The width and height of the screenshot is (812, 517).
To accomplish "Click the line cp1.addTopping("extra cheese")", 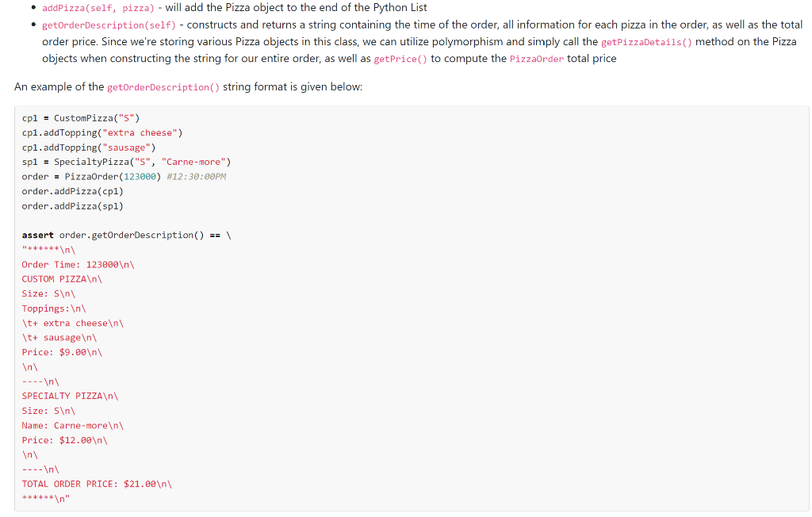I will [x=102, y=132].
